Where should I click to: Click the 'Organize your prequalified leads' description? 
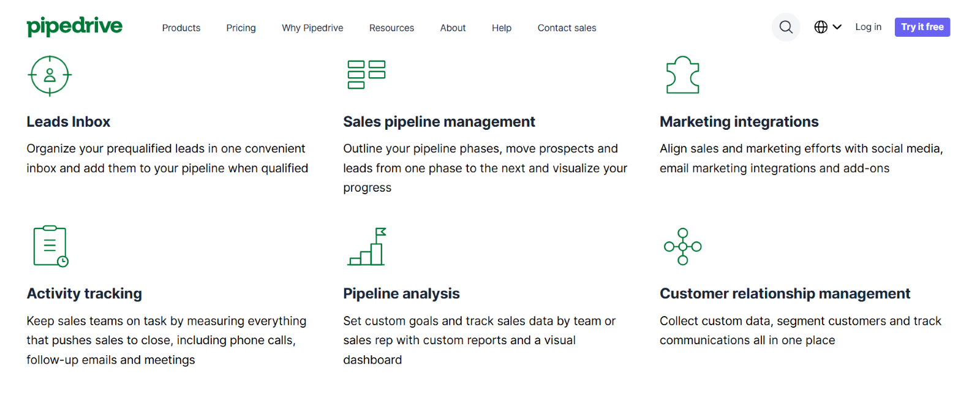167,158
